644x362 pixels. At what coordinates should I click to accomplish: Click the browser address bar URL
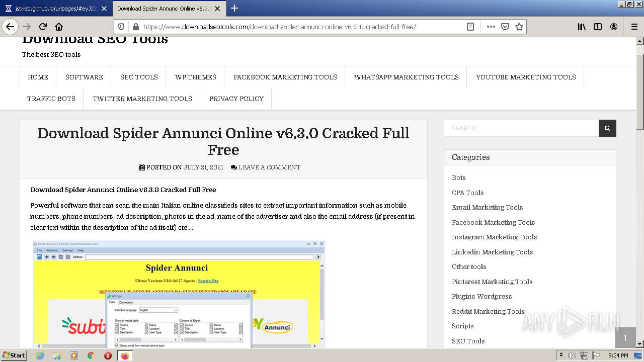[x=279, y=27]
